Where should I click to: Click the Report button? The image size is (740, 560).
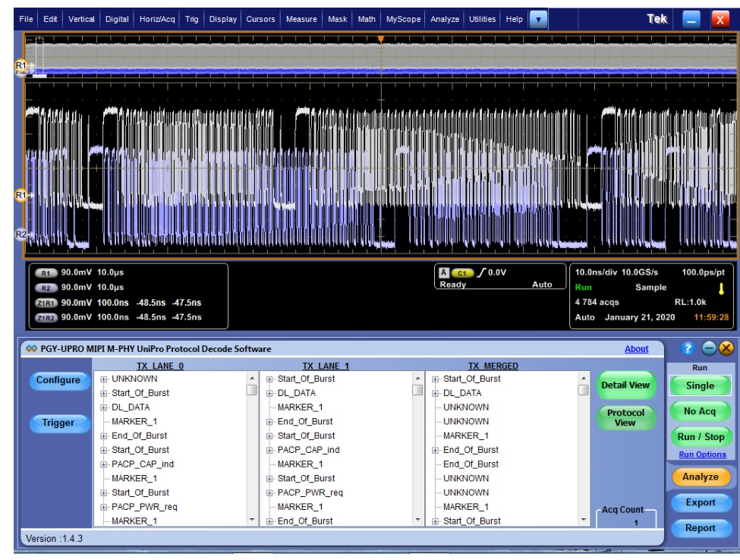701,528
